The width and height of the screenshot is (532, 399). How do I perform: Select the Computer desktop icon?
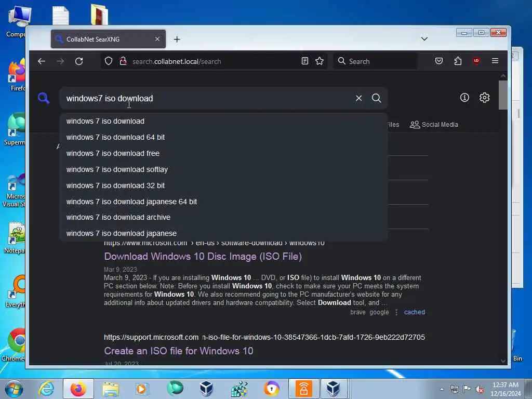[17, 21]
